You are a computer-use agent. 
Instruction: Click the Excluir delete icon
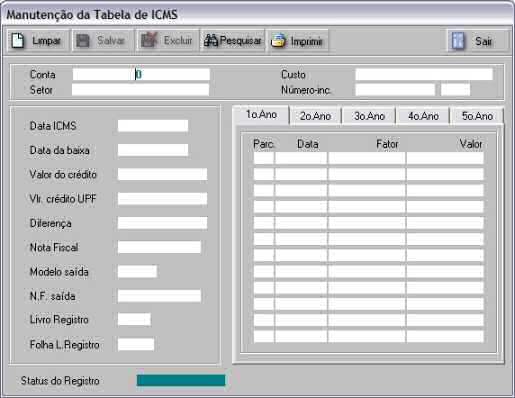149,40
